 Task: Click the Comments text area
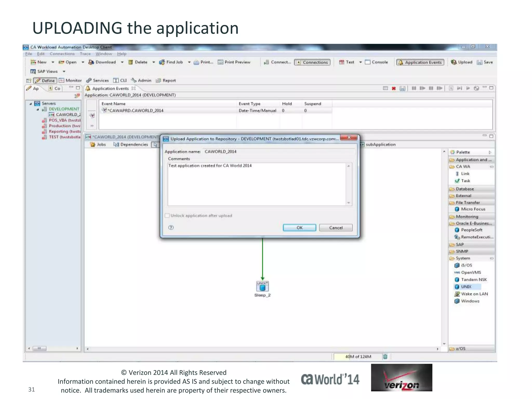tap(257, 184)
